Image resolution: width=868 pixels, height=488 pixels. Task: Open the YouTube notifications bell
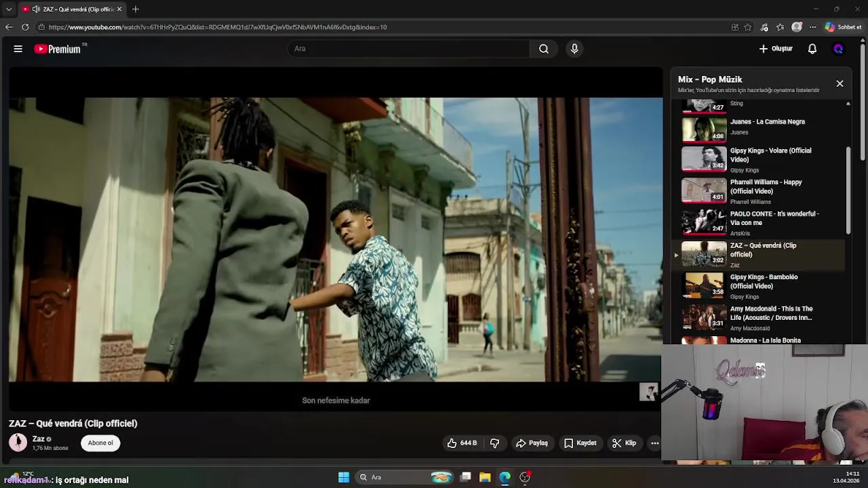point(812,49)
